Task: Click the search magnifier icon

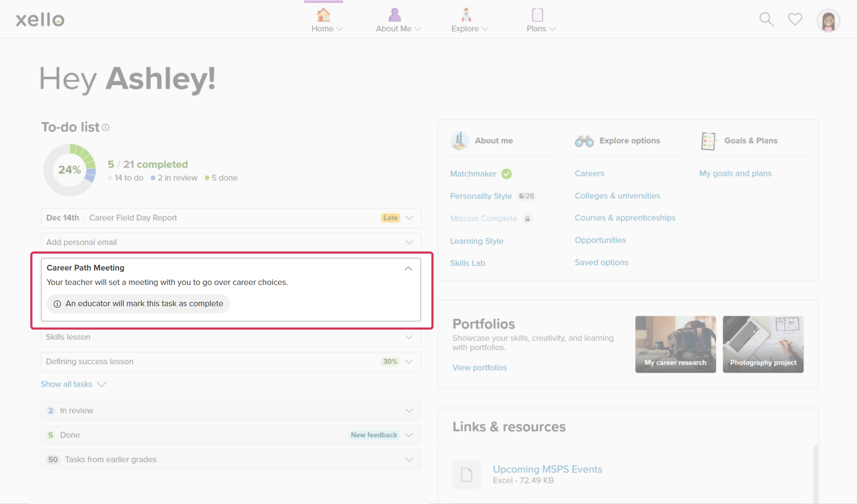Action: 766,20
